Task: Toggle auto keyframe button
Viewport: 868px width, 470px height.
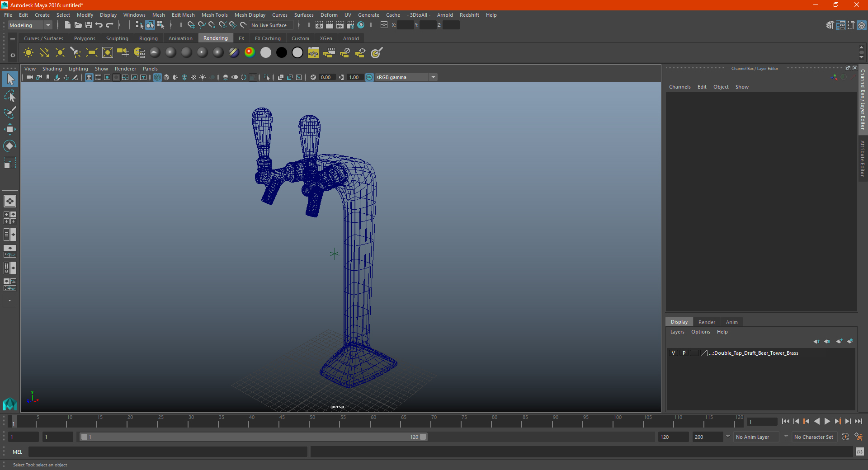Action: (x=845, y=437)
